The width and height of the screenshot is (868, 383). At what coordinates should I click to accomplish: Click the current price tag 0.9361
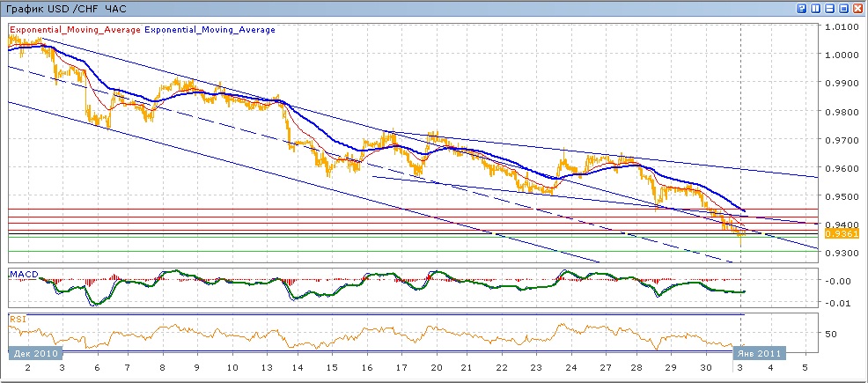(x=835, y=234)
